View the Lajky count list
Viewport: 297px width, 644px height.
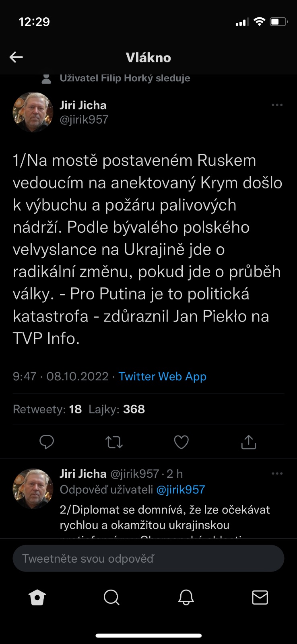(x=117, y=409)
